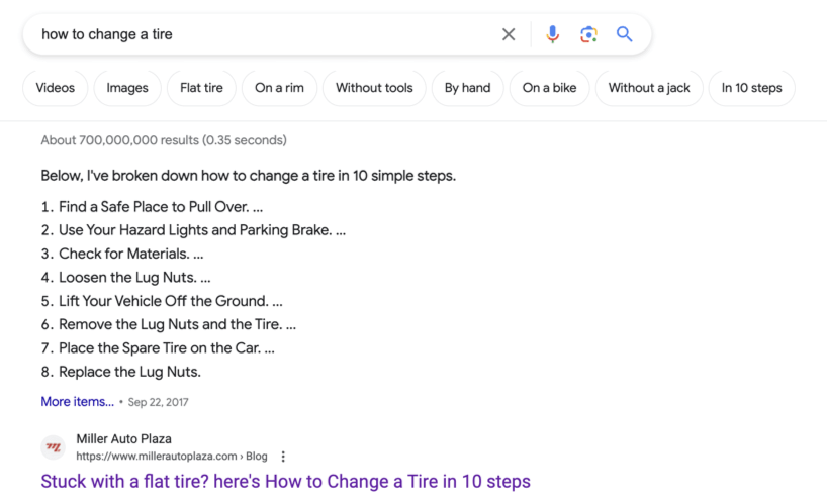827x504 pixels.
Task: Switch to the Images filter
Action: (127, 88)
